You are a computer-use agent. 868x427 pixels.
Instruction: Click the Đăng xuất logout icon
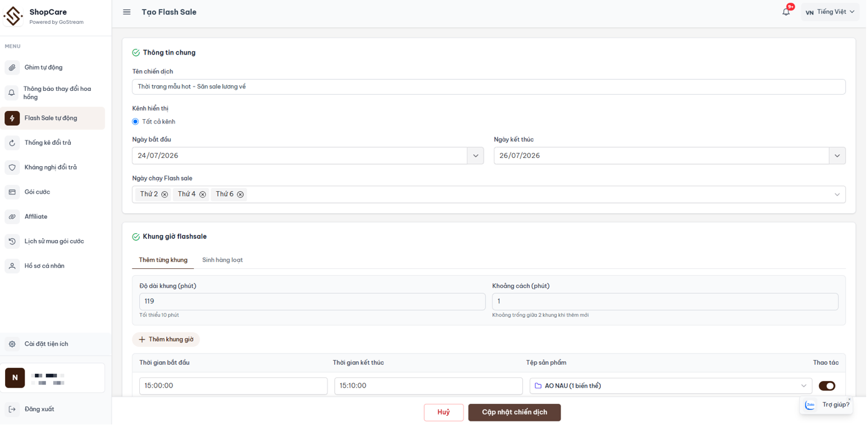(12, 409)
